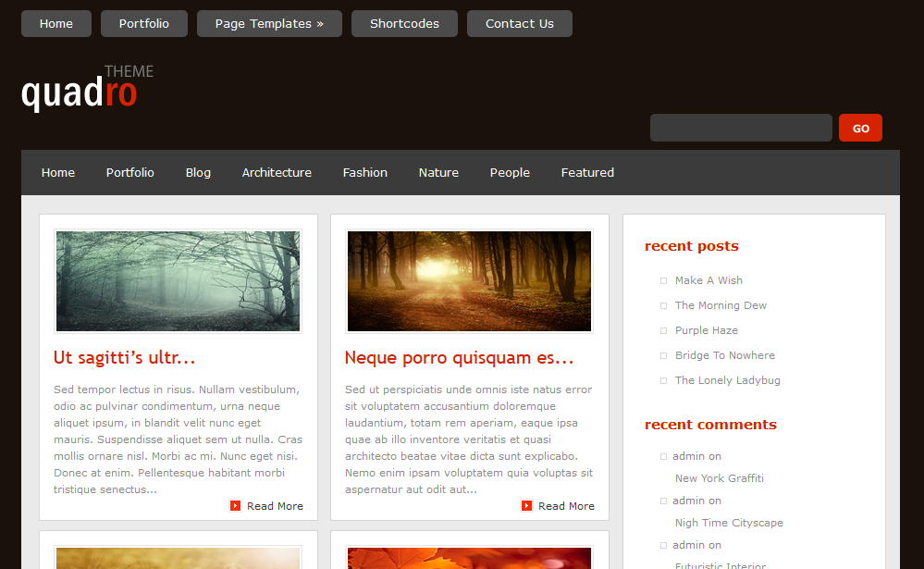Viewport: 924px width, 569px height.
Task: Open the Home button in the top bar
Action: click(x=56, y=23)
